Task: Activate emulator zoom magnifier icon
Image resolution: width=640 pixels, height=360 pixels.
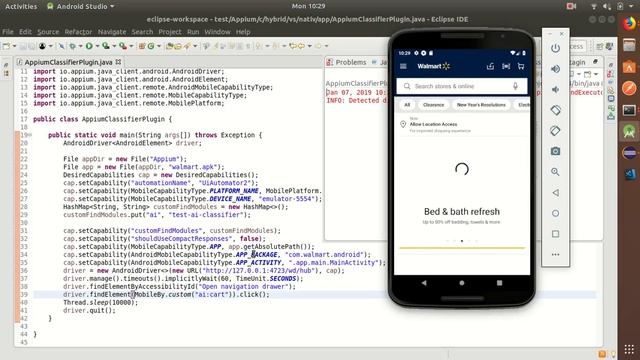Action: point(555,172)
